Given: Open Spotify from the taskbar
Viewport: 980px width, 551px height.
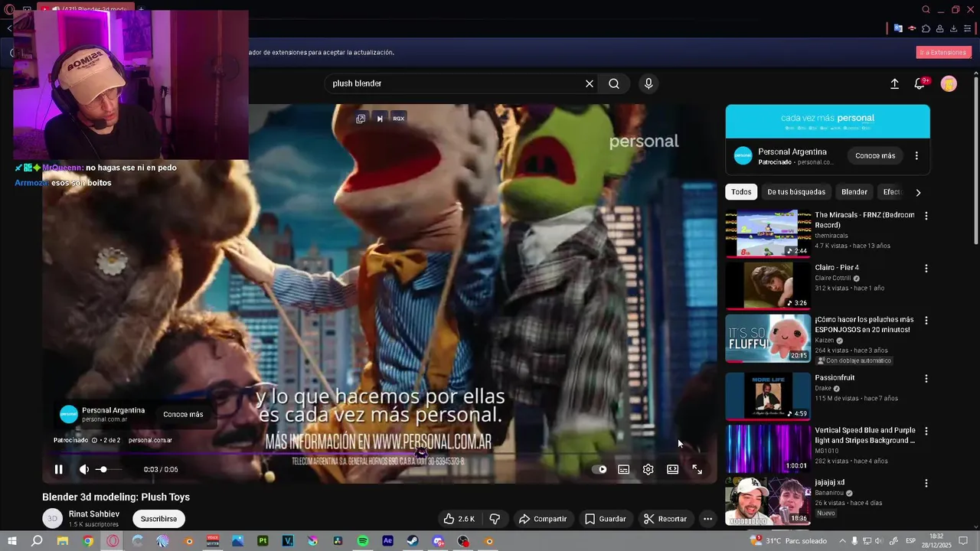Looking at the screenshot, I should point(363,541).
